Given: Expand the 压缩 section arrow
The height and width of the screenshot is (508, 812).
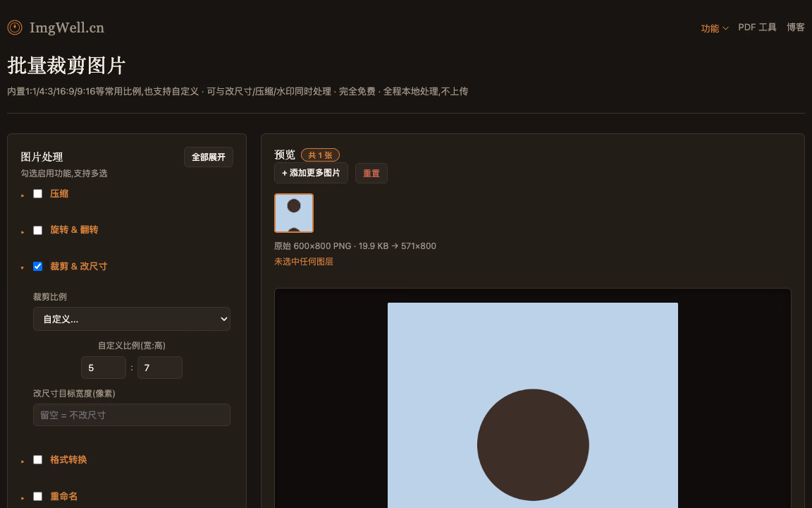Looking at the screenshot, I should 23,195.
